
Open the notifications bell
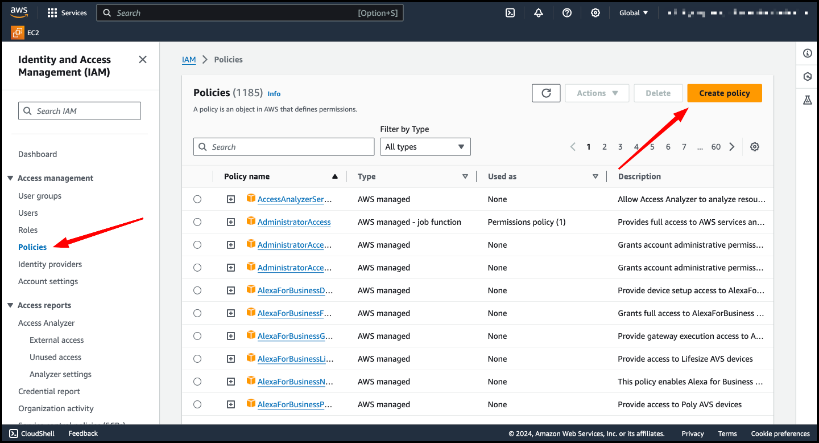click(539, 13)
